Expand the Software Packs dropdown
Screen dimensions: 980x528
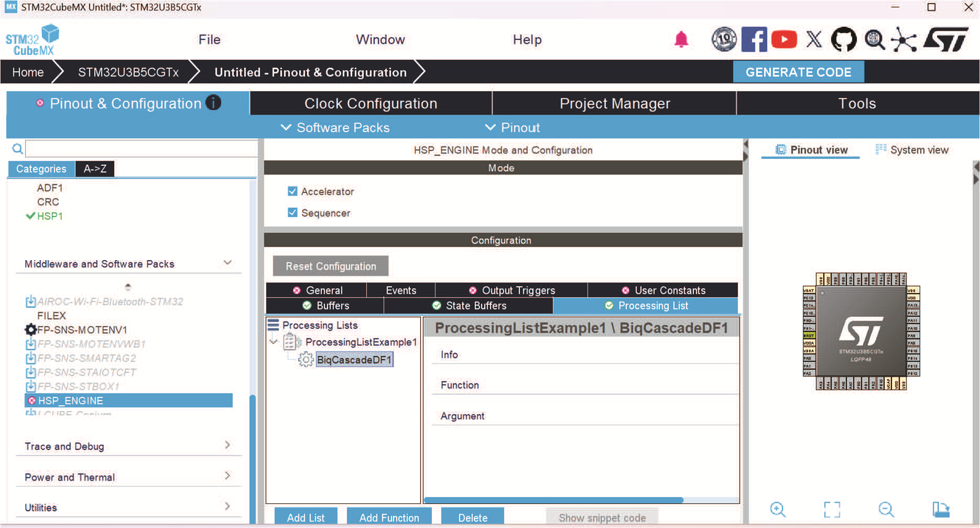click(335, 127)
